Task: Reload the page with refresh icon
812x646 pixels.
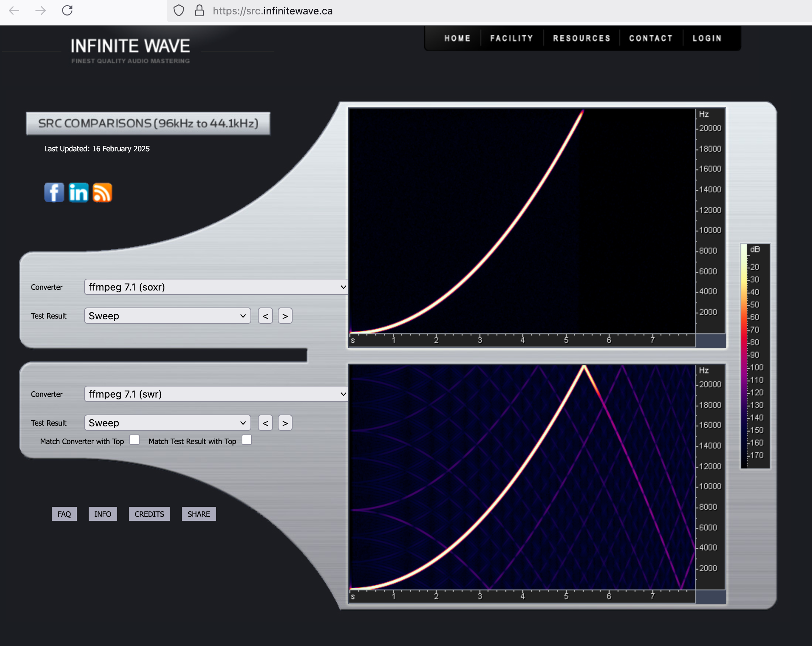Action: coord(67,11)
